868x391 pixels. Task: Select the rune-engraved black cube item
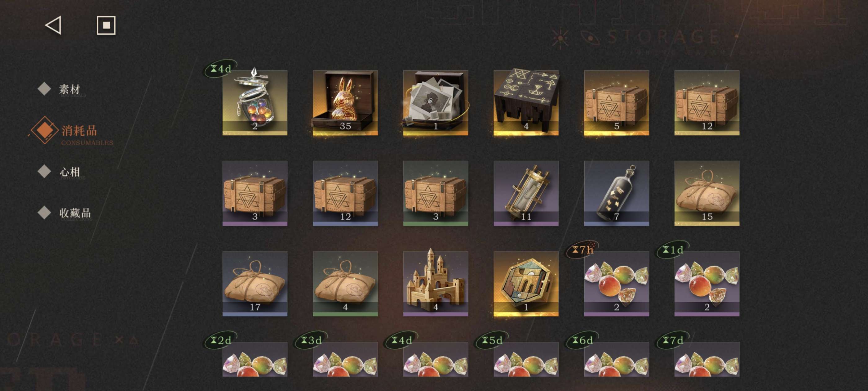coord(526,102)
